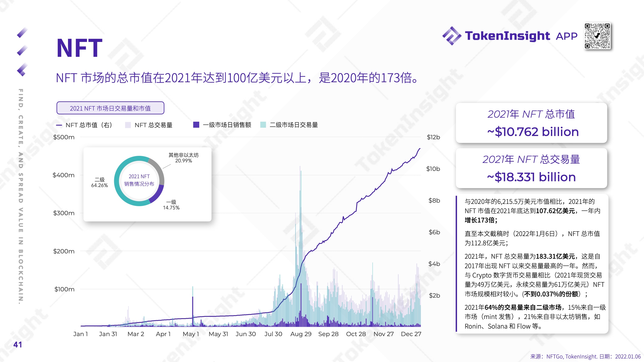Click the tall volume spike near Aug 29
The width and height of the screenshot is (644, 362).
pos(300,246)
